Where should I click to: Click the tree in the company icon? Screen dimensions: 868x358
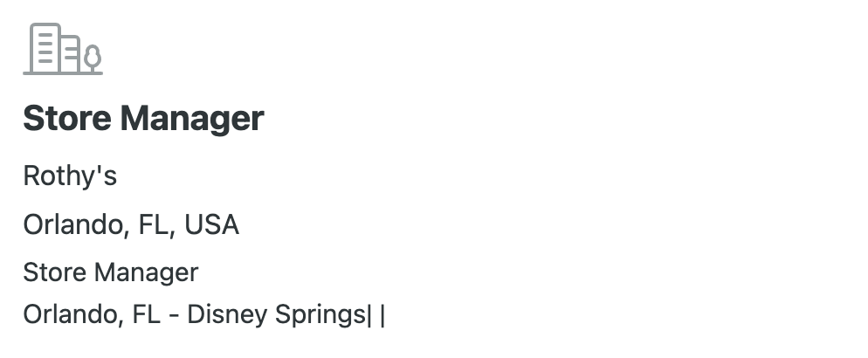click(92, 58)
